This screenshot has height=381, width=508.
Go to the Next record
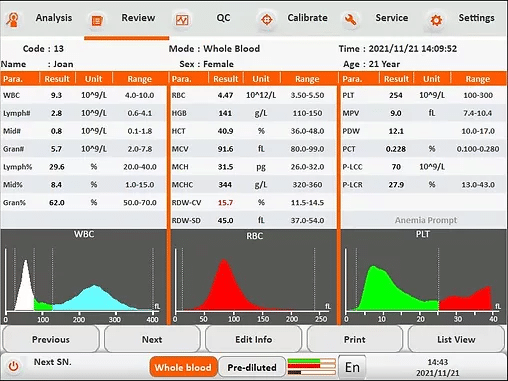(x=152, y=339)
